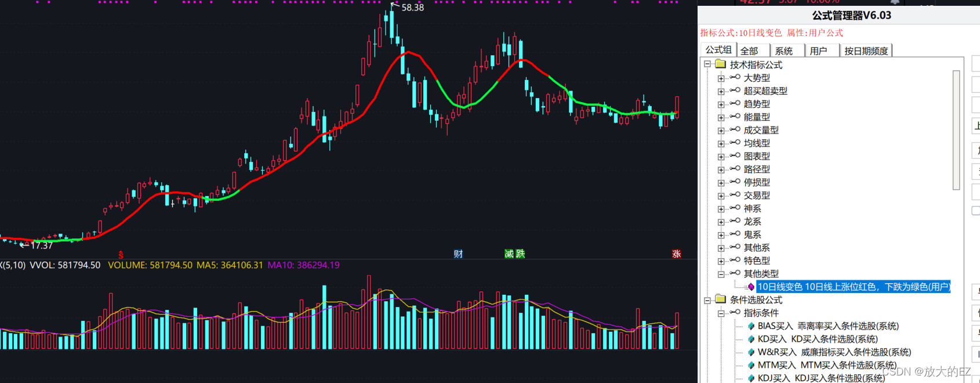Select the MTM买入 condition formula
980x383 pixels.
click(x=827, y=365)
